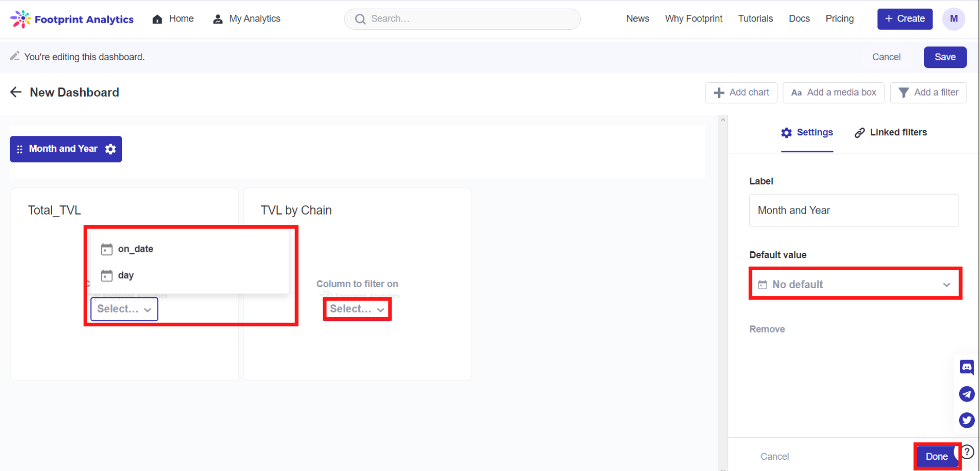Click the pencil editing icon

click(15, 56)
